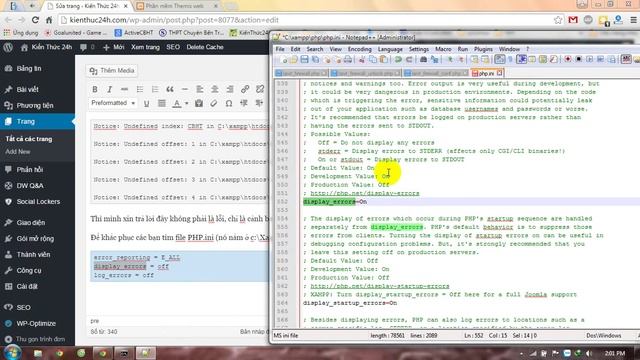Screen dimensions: 640x360
Task: Click the browser reload icon
Action: (x=35, y=20)
